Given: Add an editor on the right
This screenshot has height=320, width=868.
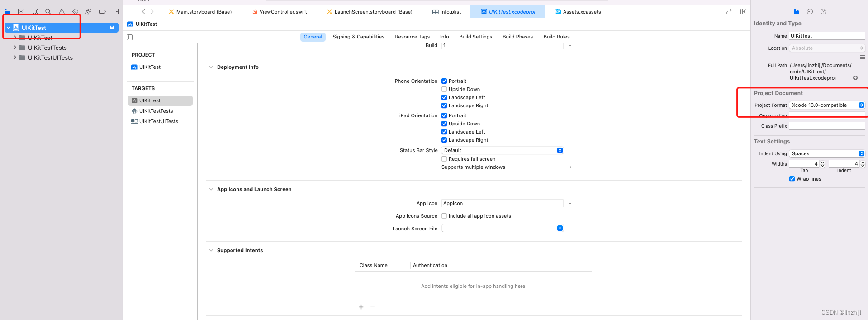Looking at the screenshot, I should coord(743,11).
